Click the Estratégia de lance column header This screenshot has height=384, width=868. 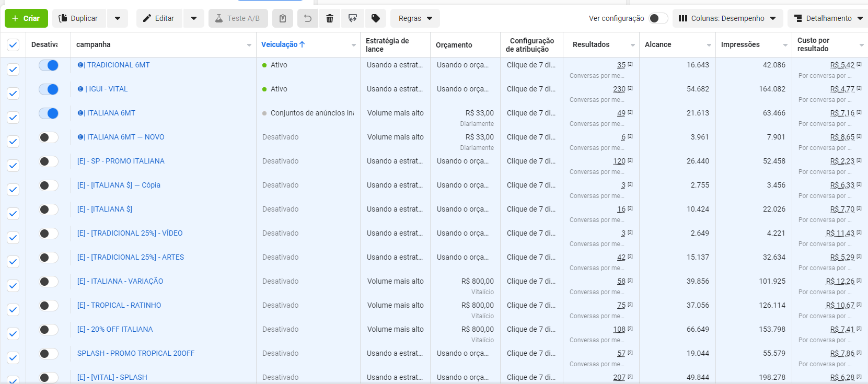click(387, 45)
